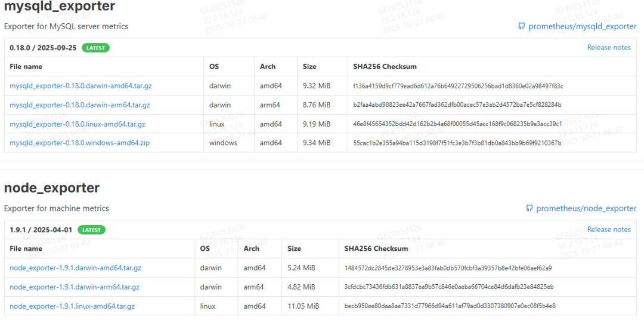
Task: Click checksum starting with 3cfdcbc73436f
Action: (449, 287)
